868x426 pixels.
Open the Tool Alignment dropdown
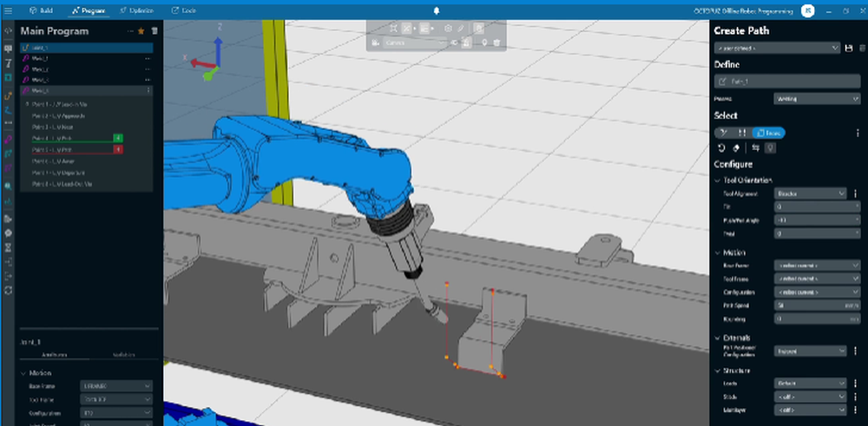tap(810, 193)
